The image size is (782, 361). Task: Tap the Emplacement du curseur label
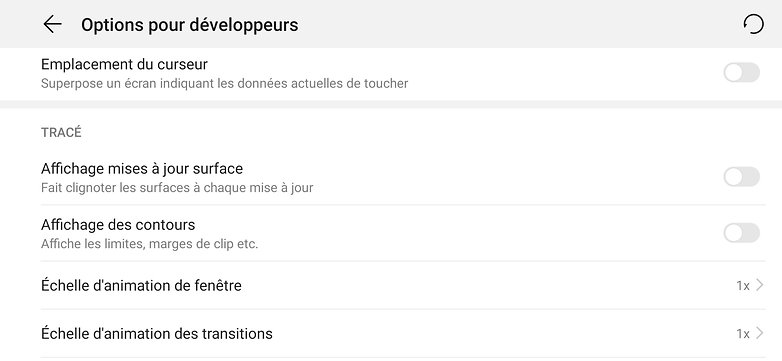click(124, 64)
